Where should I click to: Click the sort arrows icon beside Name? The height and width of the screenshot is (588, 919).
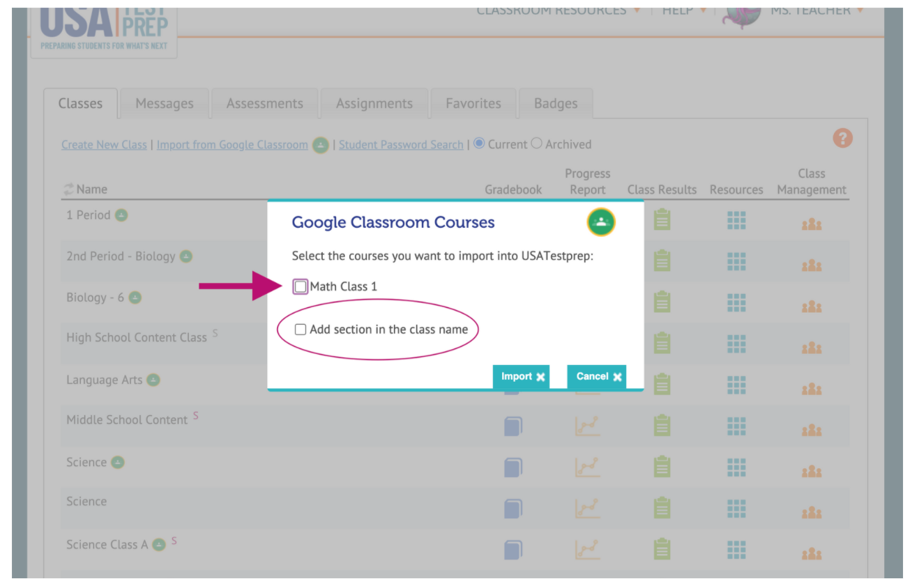68,189
